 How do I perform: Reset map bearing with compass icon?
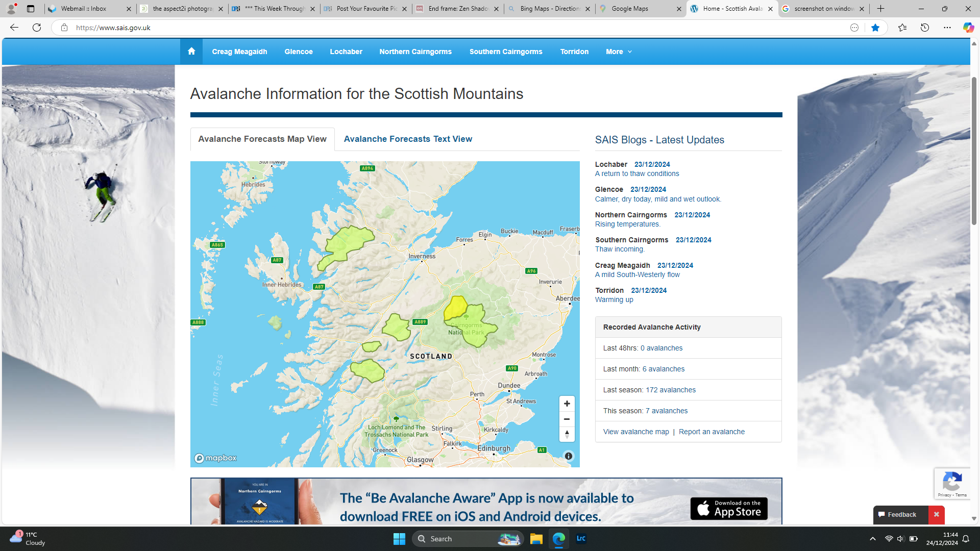click(x=567, y=434)
